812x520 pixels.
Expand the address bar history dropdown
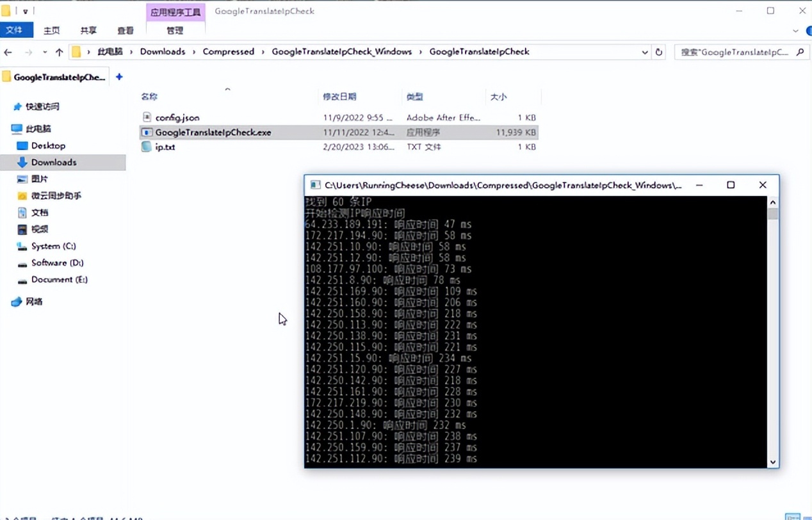pos(644,53)
